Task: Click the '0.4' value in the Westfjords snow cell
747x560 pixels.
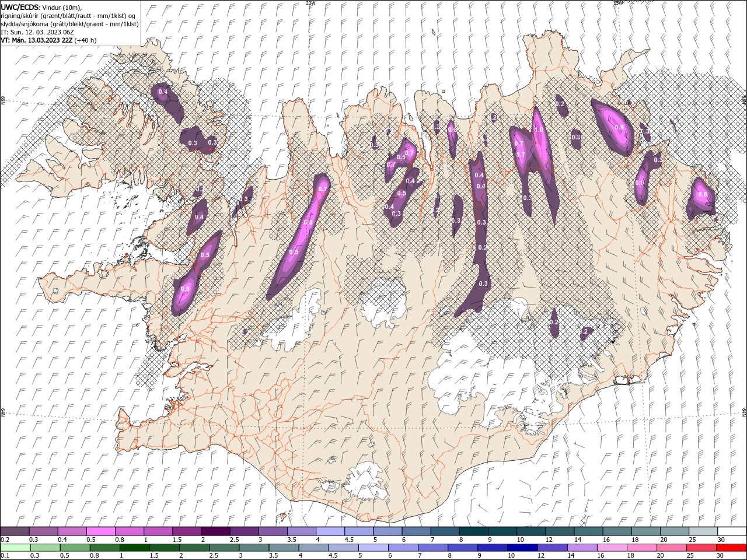Action: (x=163, y=92)
